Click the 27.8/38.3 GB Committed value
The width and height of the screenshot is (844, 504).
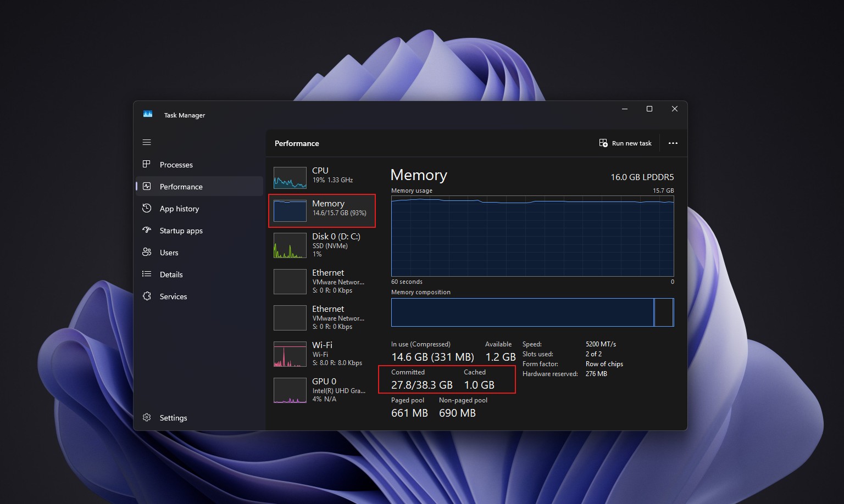click(422, 385)
